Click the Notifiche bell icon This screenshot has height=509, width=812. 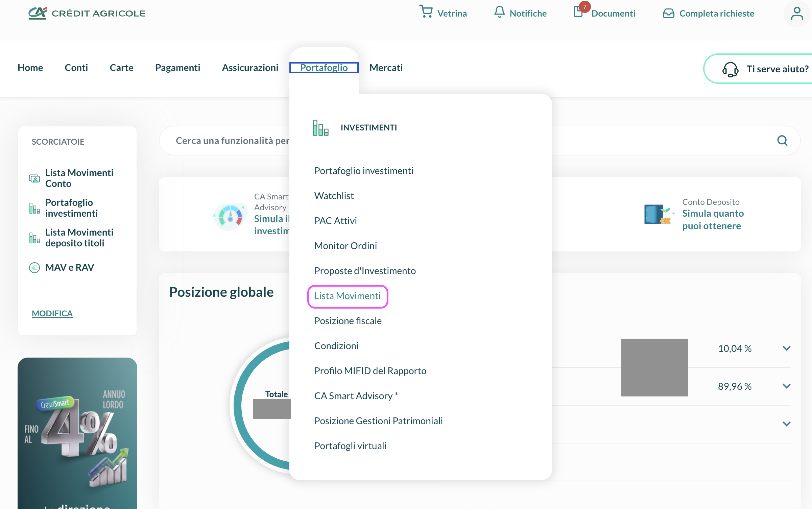point(499,12)
